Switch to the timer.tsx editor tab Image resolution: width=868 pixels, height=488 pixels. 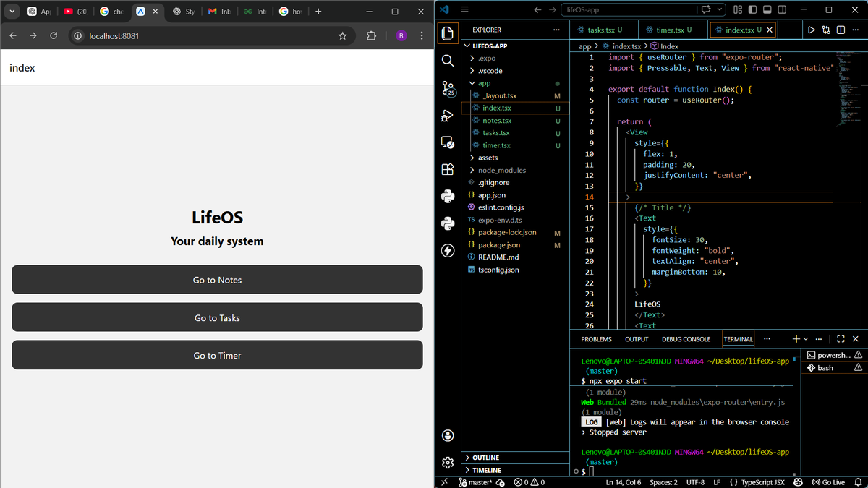(673, 30)
